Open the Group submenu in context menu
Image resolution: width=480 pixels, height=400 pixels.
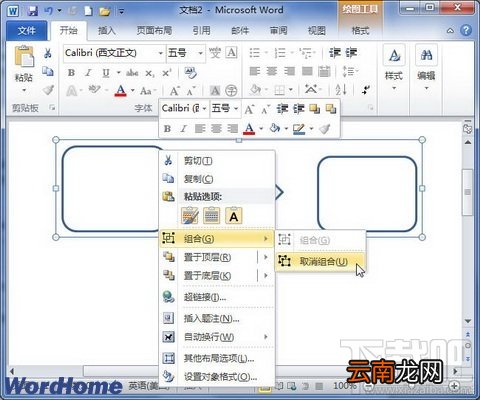(x=217, y=239)
